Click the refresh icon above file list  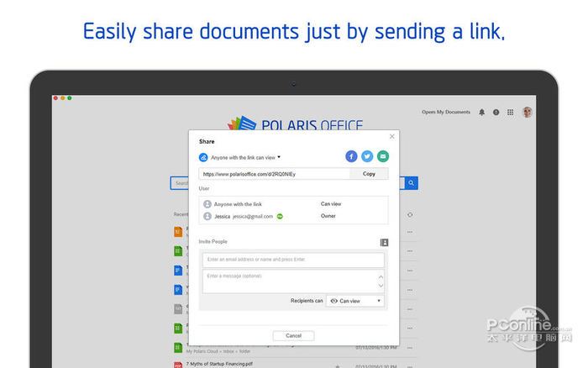pyautogui.click(x=410, y=215)
